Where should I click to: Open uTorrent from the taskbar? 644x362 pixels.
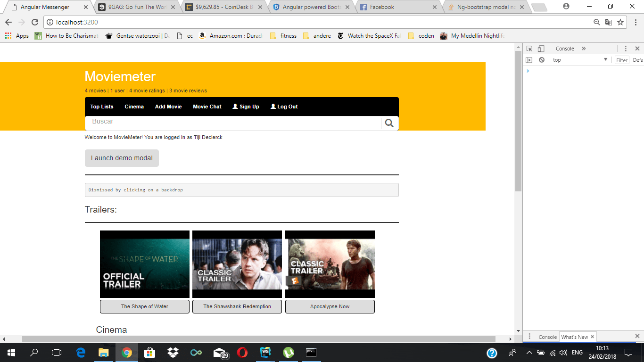289,353
